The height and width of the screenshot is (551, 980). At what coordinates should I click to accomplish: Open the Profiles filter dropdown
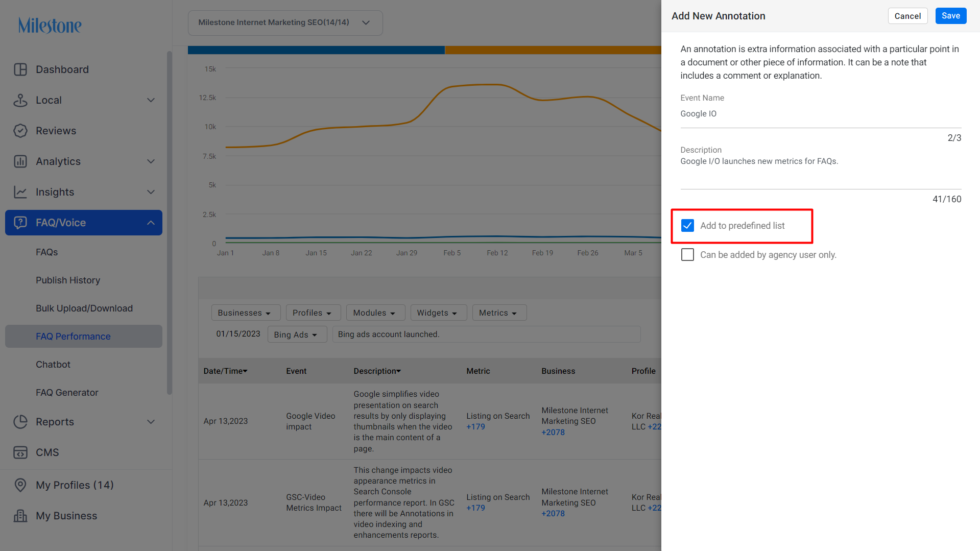coord(313,313)
